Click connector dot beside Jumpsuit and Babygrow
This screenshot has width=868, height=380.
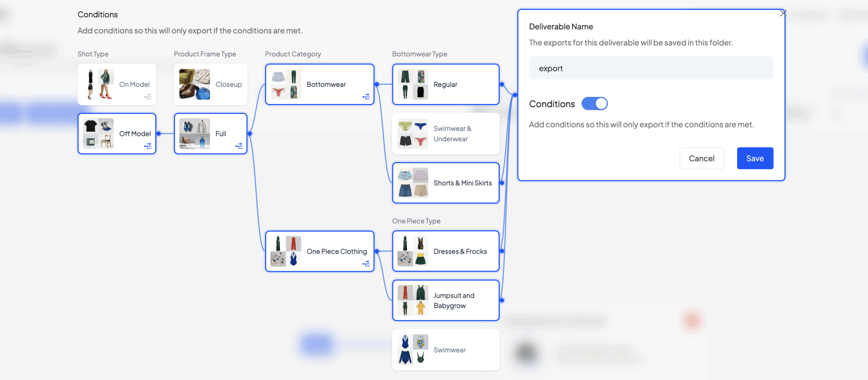(x=502, y=300)
